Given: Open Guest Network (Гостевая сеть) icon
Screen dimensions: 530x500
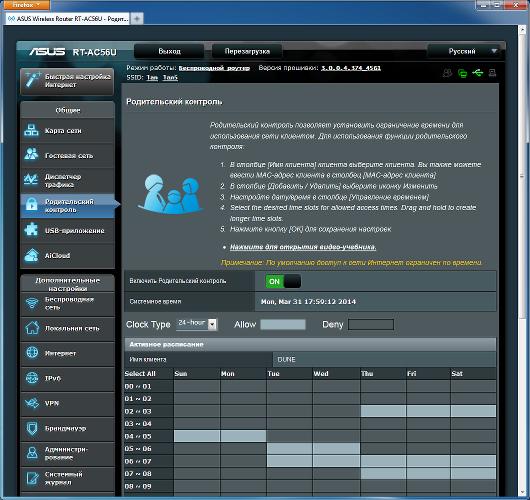Looking at the screenshot, I should click(31, 154).
